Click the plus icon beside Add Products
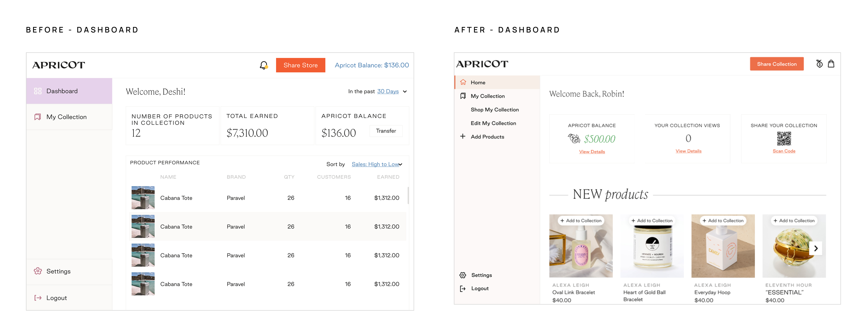The height and width of the screenshot is (336, 868). (463, 136)
